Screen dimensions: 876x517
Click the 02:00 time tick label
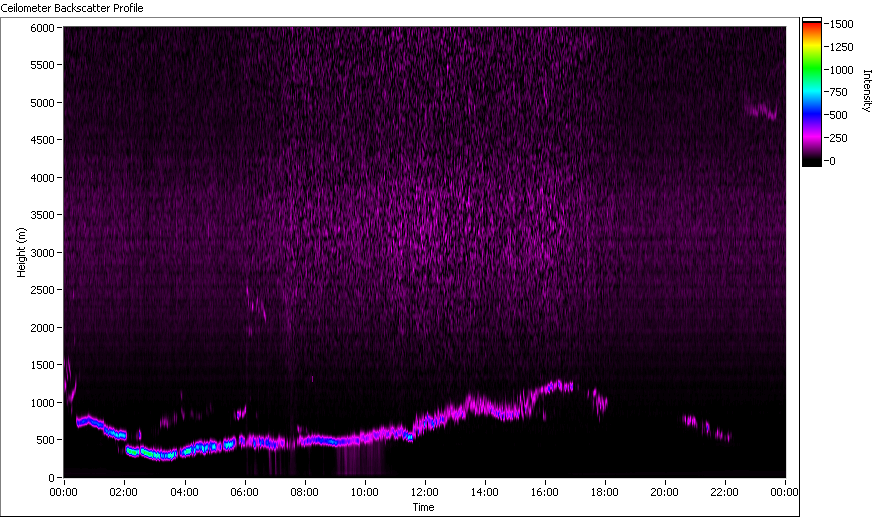click(124, 492)
